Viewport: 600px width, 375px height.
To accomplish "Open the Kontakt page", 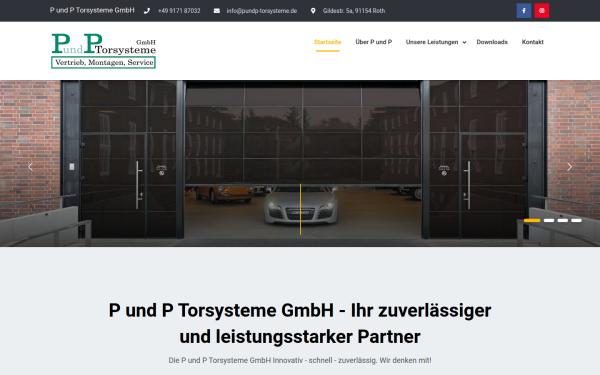I will 533,42.
